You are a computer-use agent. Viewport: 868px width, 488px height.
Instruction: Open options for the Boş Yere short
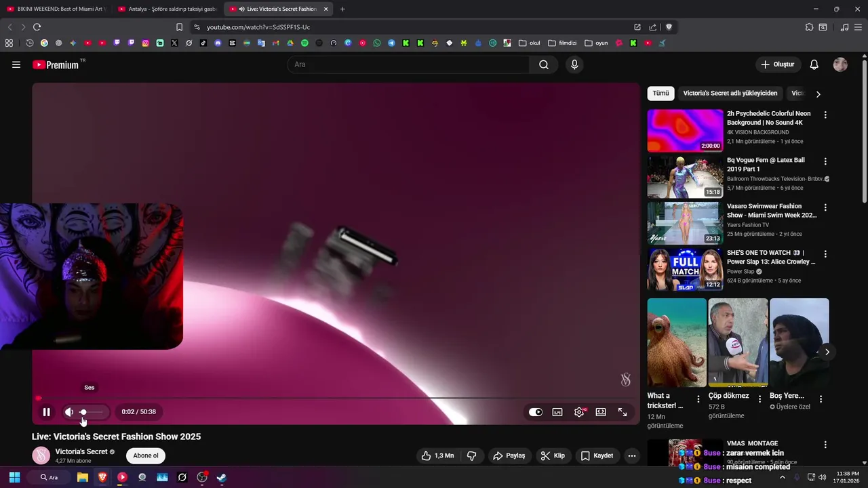[x=821, y=399]
